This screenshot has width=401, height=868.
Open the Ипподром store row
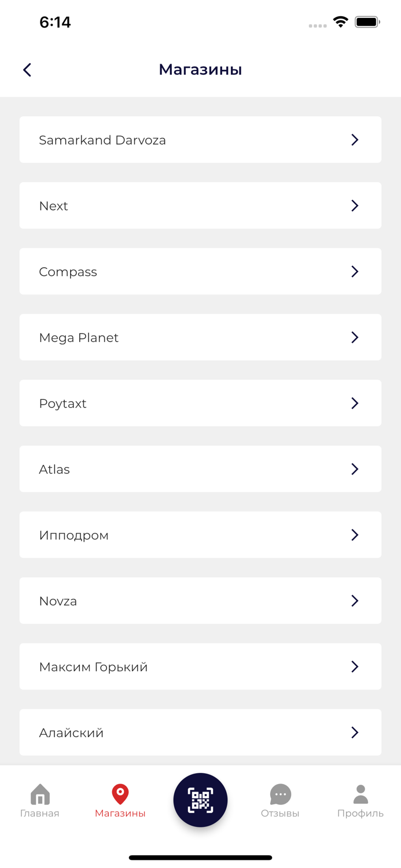pyautogui.click(x=200, y=535)
